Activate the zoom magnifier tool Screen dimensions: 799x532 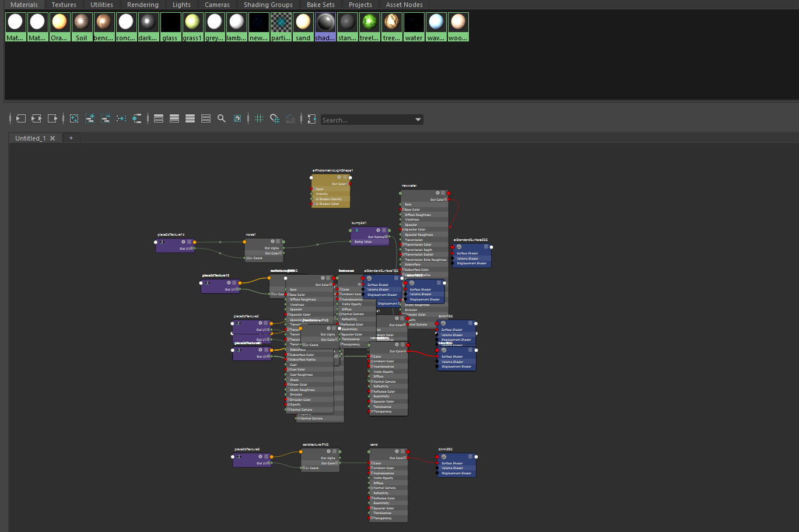click(x=222, y=118)
